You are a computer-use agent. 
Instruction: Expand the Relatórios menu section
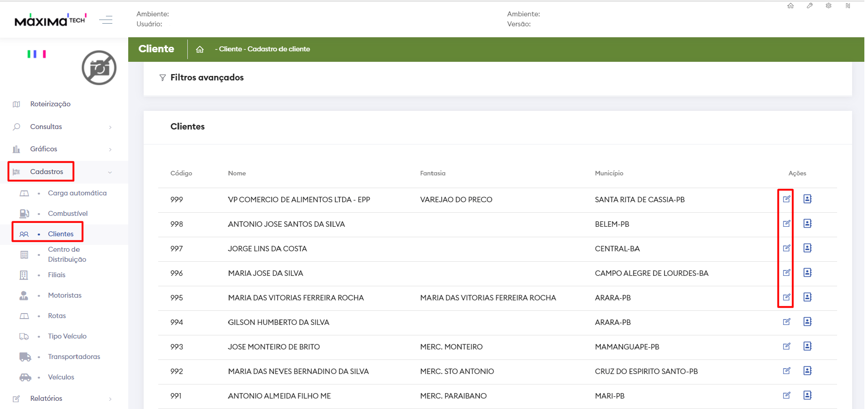46,399
